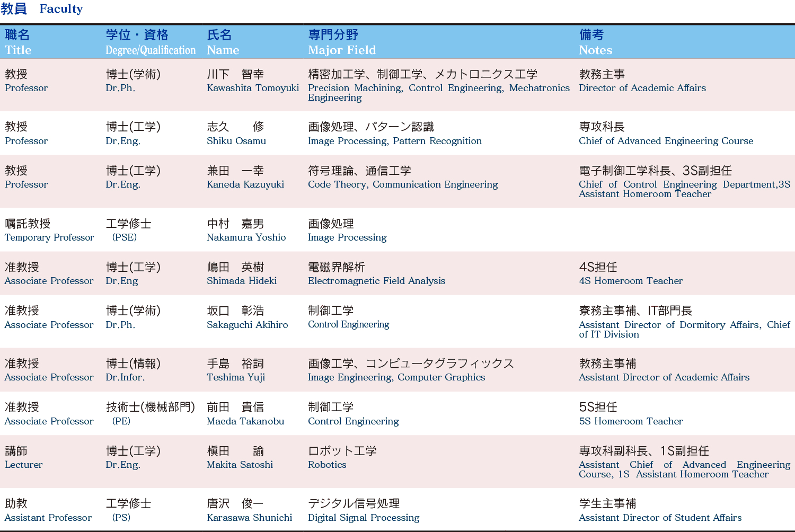
Task: Click the 'Major Field' column header
Action: pos(342,50)
